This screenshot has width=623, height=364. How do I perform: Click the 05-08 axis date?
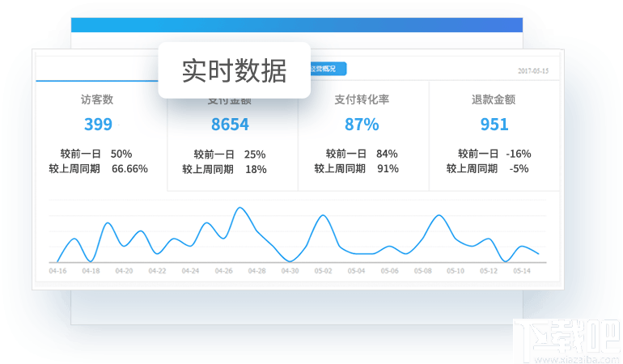coord(422,271)
